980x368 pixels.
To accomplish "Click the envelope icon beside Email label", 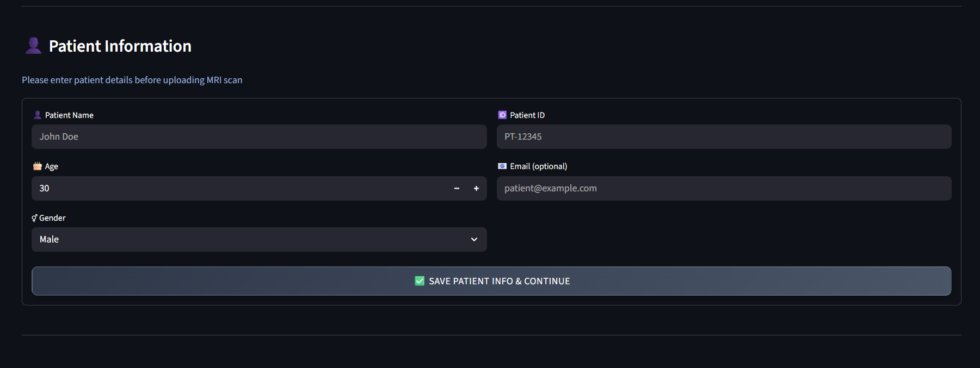I will (502, 166).
